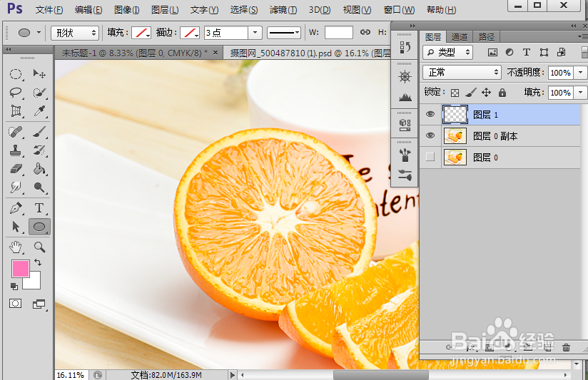
Task: Open the 正常 blend mode dropdown
Action: pos(462,72)
